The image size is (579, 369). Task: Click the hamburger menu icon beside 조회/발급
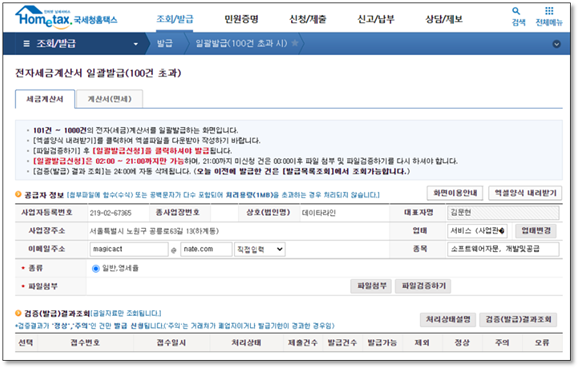[27, 44]
